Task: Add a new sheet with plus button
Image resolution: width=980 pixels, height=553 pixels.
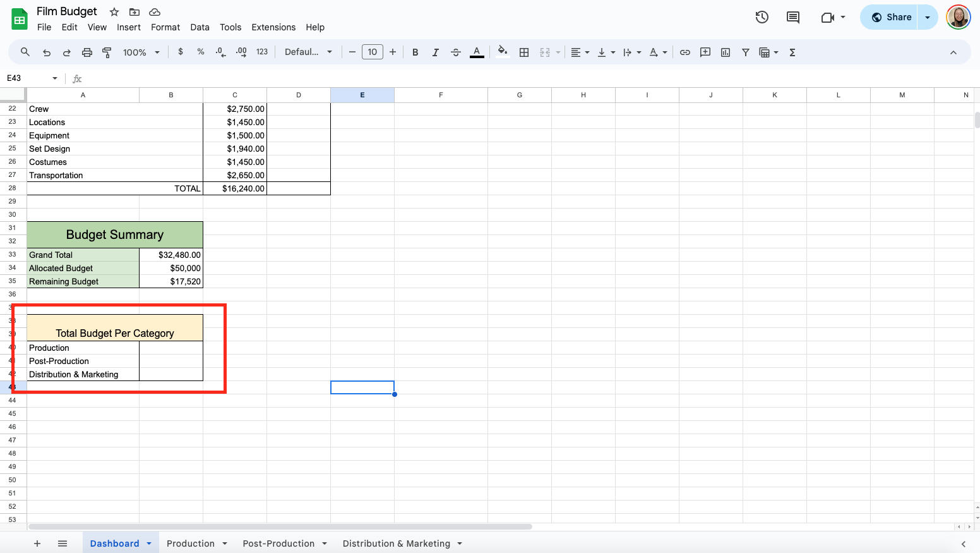Action: (x=37, y=544)
